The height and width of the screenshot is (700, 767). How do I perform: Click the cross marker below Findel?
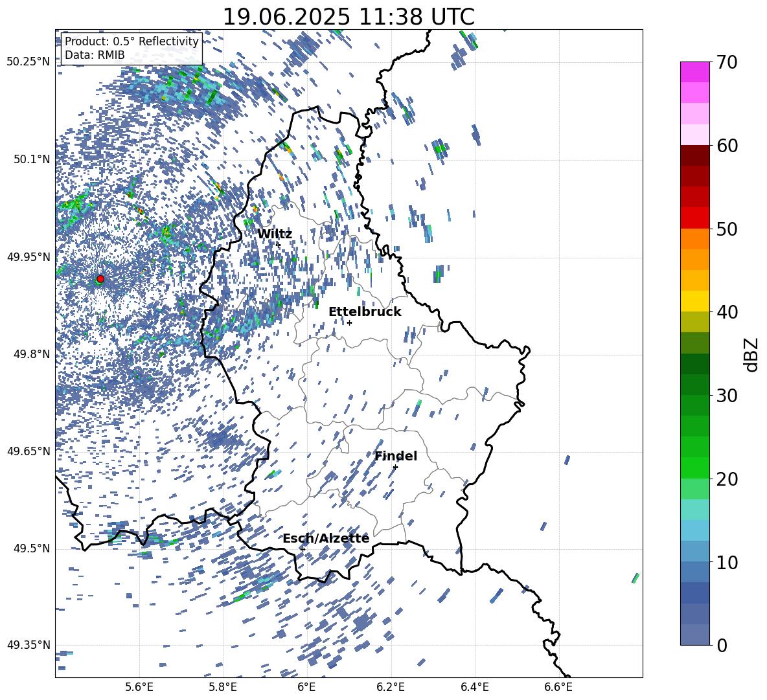tap(395, 467)
